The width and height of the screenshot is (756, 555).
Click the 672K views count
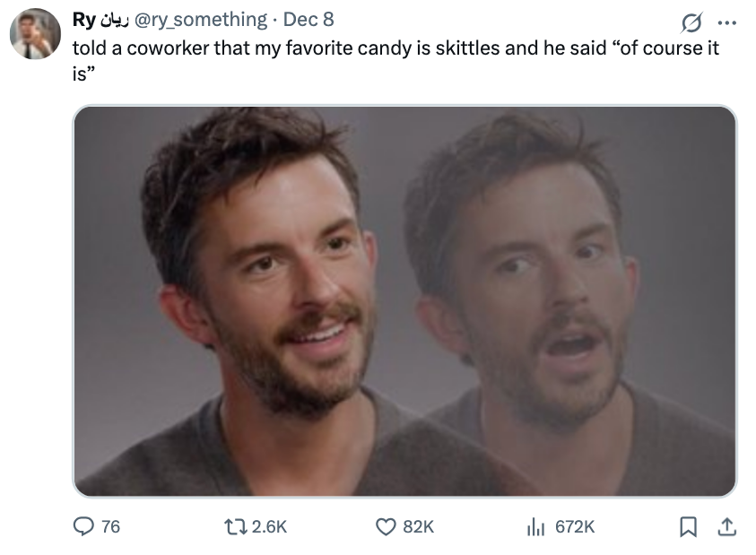575,527
